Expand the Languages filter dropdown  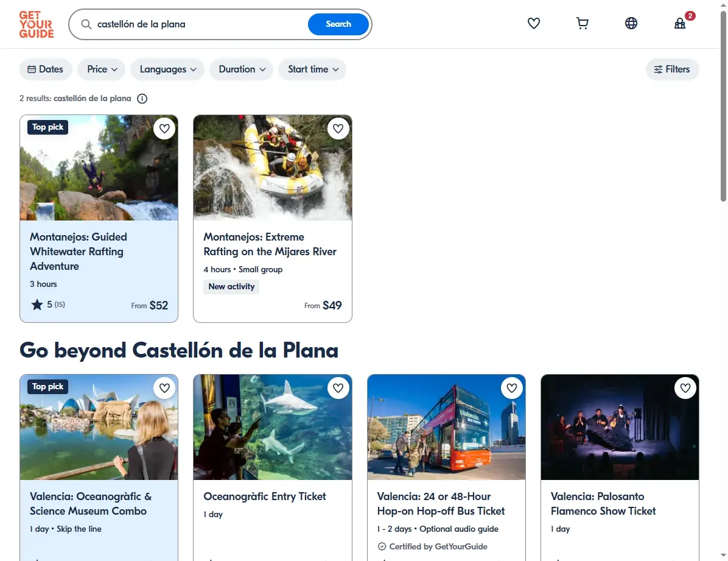(x=167, y=69)
